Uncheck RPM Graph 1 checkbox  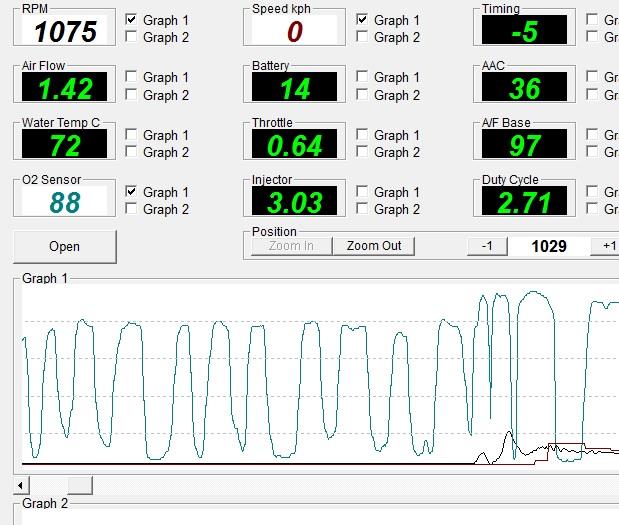(x=131, y=19)
